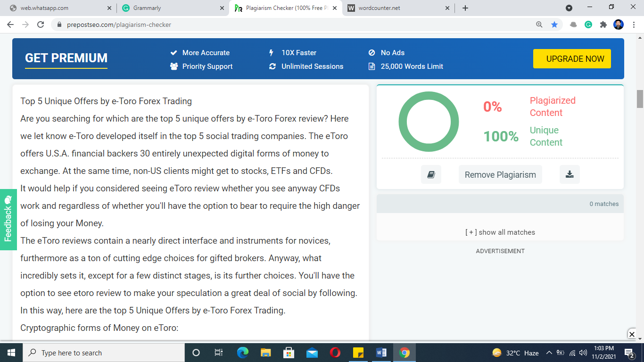The image size is (644, 362).
Task: Click 'Cryptographic forms of Money on eToro:' line
Action: pyautogui.click(x=99, y=328)
